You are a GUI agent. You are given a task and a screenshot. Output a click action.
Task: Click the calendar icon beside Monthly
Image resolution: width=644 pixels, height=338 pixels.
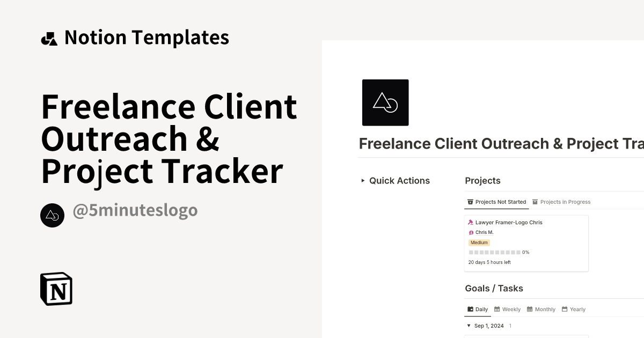(x=530, y=309)
